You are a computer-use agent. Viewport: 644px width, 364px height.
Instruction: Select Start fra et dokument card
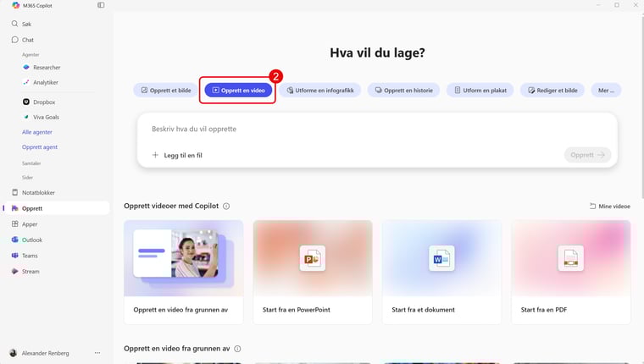442,272
